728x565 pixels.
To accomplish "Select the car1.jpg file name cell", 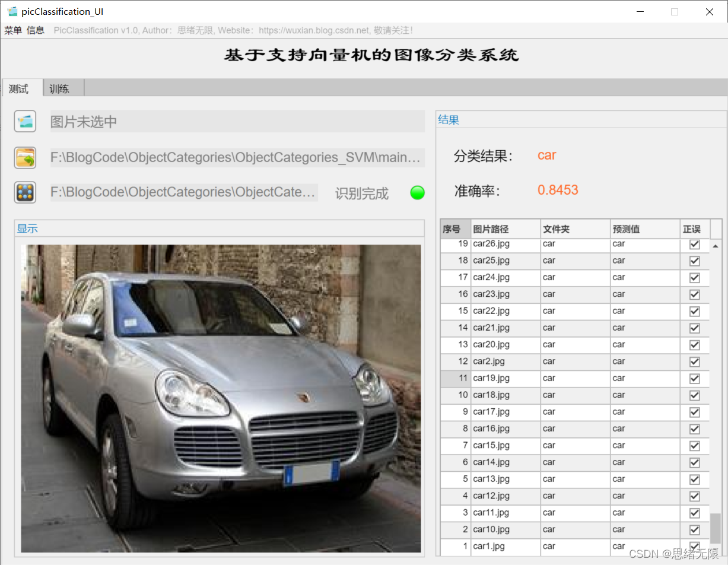I will pyautogui.click(x=506, y=547).
